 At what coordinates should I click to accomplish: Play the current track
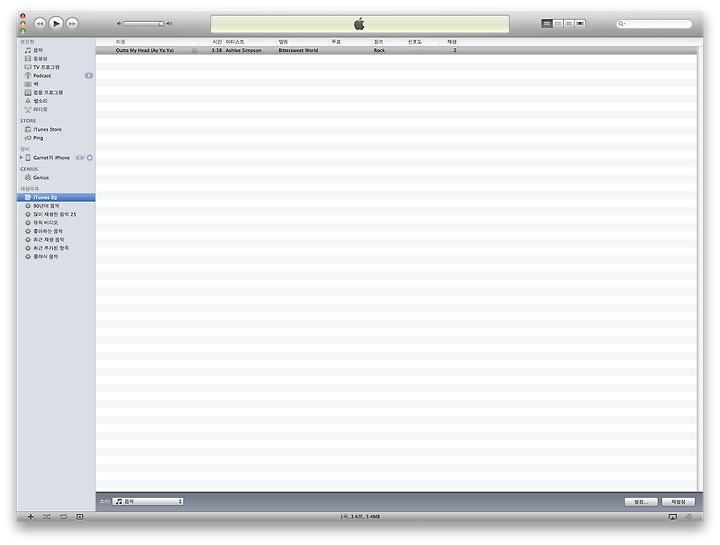click(56, 23)
